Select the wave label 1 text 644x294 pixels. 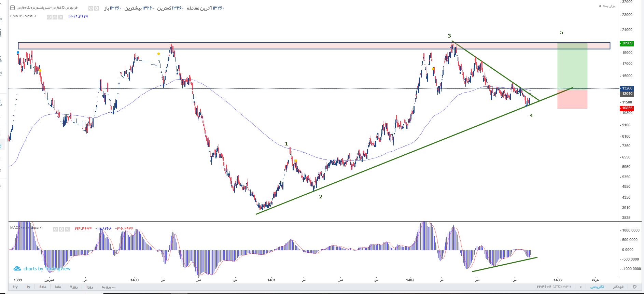(286, 144)
